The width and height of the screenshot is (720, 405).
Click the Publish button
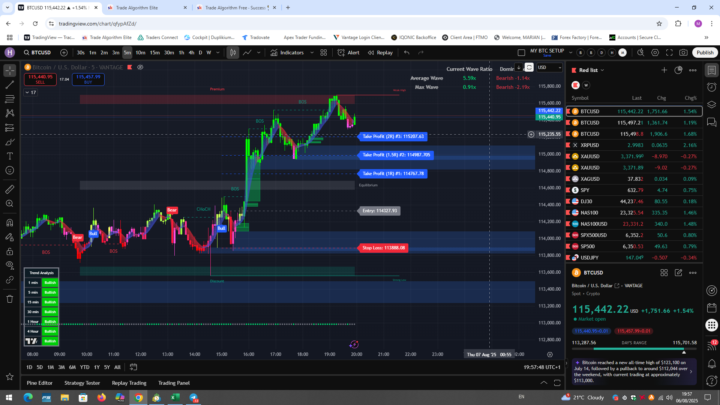click(705, 53)
